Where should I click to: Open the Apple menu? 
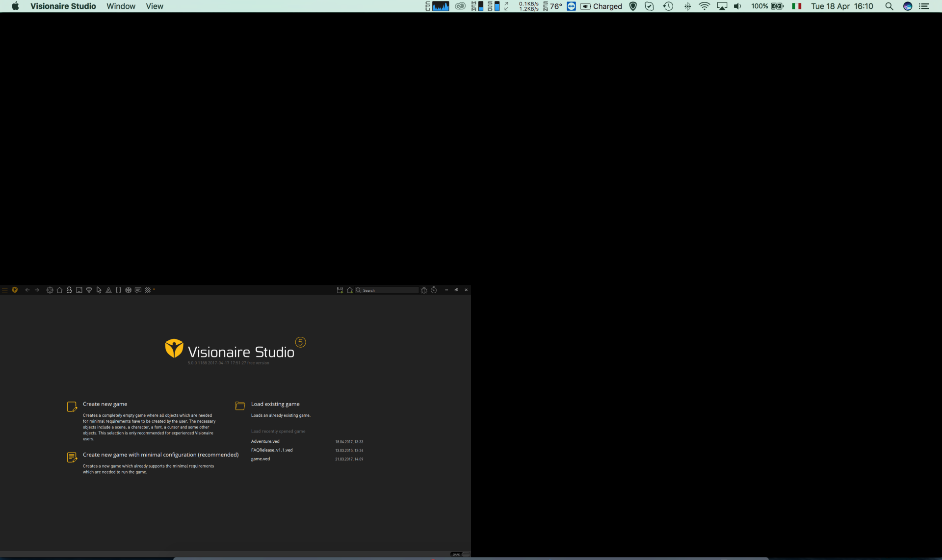point(15,6)
